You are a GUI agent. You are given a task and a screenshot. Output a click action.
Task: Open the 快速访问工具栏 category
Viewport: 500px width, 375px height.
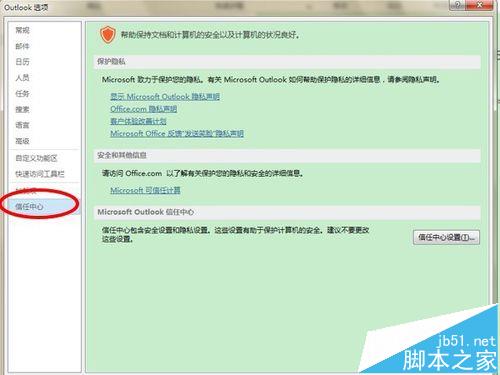point(40,174)
